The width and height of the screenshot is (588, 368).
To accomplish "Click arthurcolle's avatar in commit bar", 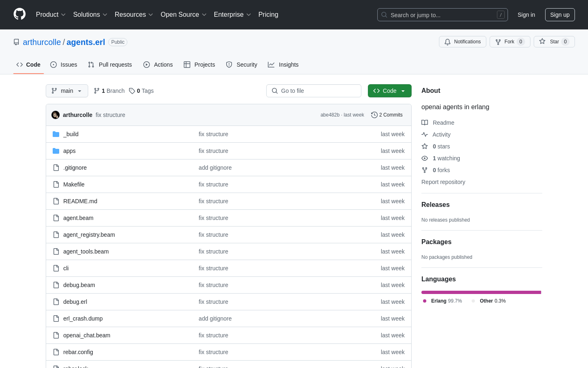I will 56,115.
